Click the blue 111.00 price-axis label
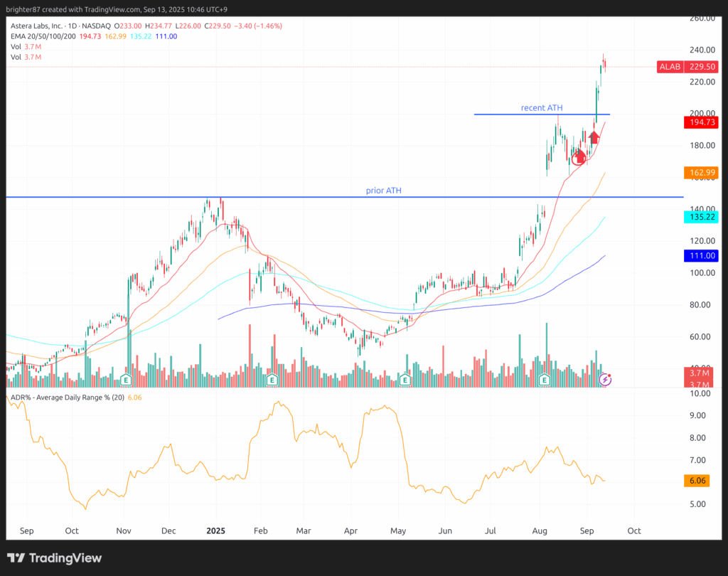The height and width of the screenshot is (576, 728). pyautogui.click(x=702, y=255)
